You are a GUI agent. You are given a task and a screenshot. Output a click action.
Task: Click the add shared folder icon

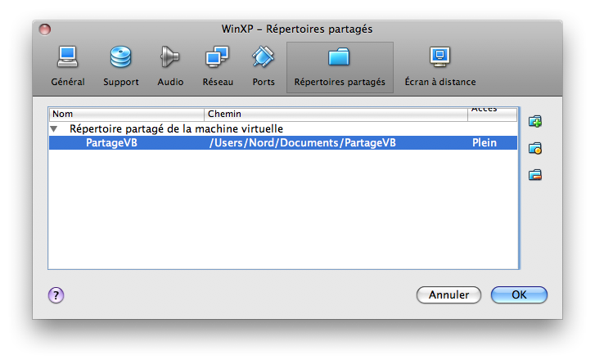(x=535, y=121)
